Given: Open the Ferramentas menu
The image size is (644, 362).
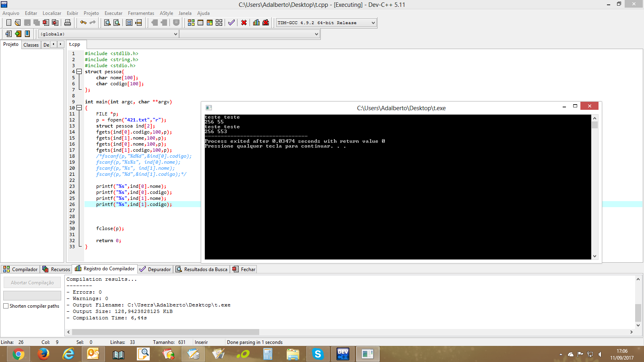Looking at the screenshot, I should 141,13.
